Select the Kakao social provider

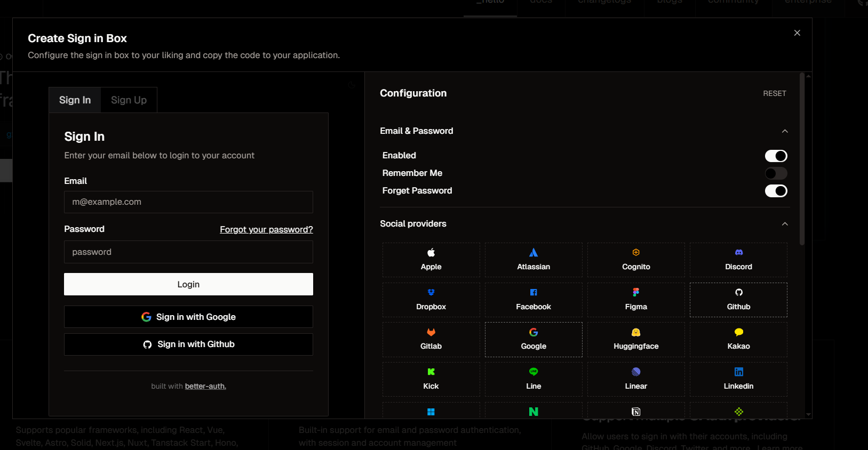[738, 340]
